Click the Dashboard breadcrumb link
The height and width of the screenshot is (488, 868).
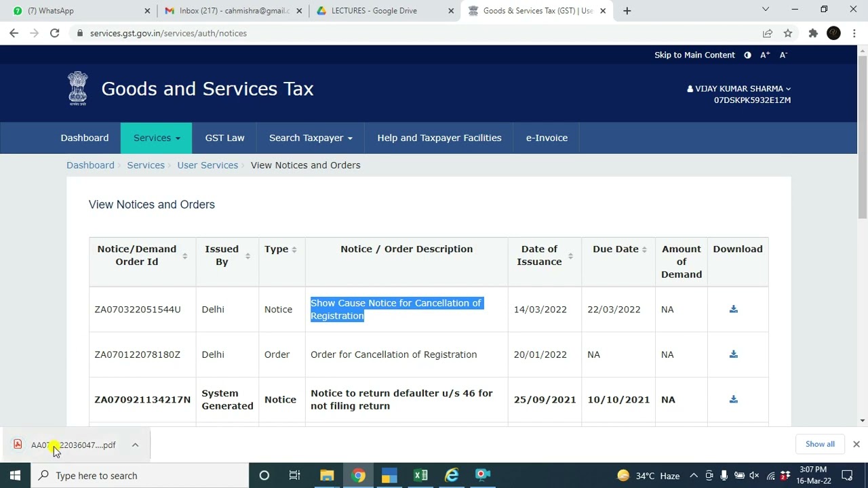pos(90,165)
